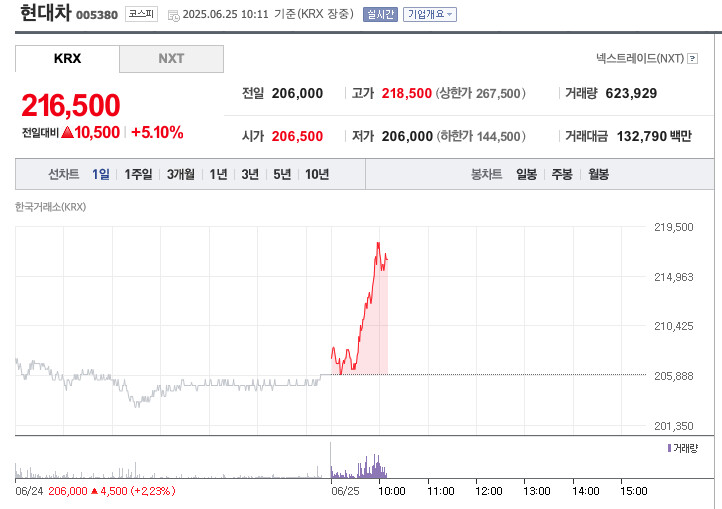This screenshot has height=509, width=722.
Task: Click the purple volume bars for 06/25
Action: tap(359, 468)
